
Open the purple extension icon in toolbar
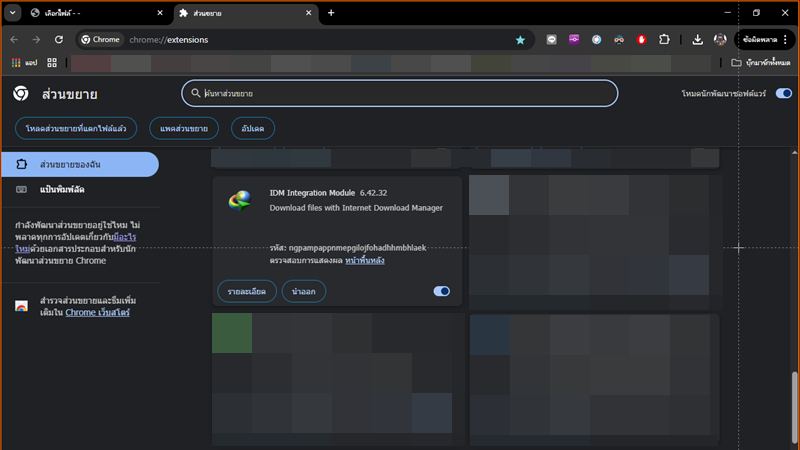[x=574, y=40]
